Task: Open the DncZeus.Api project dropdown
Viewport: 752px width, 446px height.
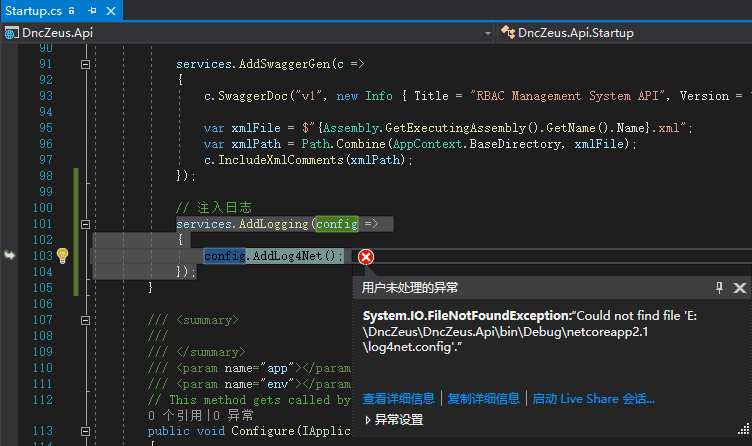Action: click(x=487, y=32)
